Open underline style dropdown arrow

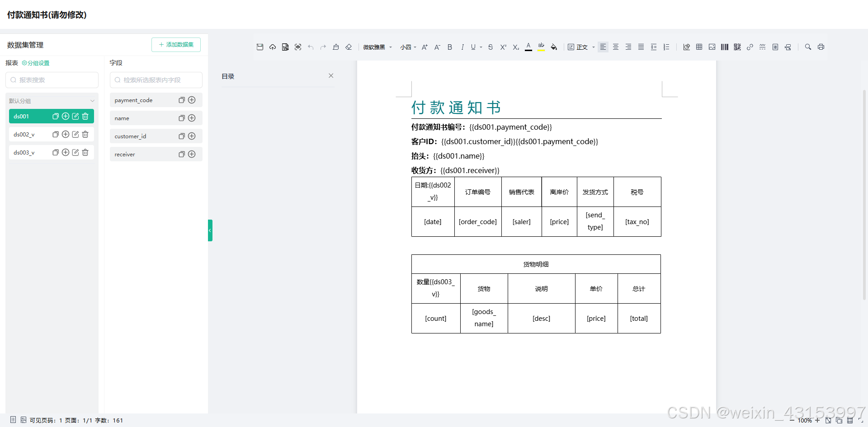pos(481,47)
